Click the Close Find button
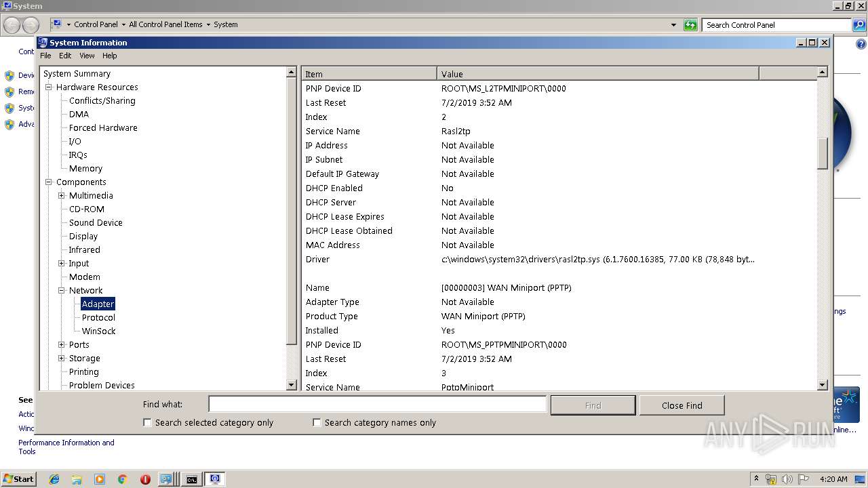Viewport: 868px width, 488px height. pyautogui.click(x=682, y=405)
